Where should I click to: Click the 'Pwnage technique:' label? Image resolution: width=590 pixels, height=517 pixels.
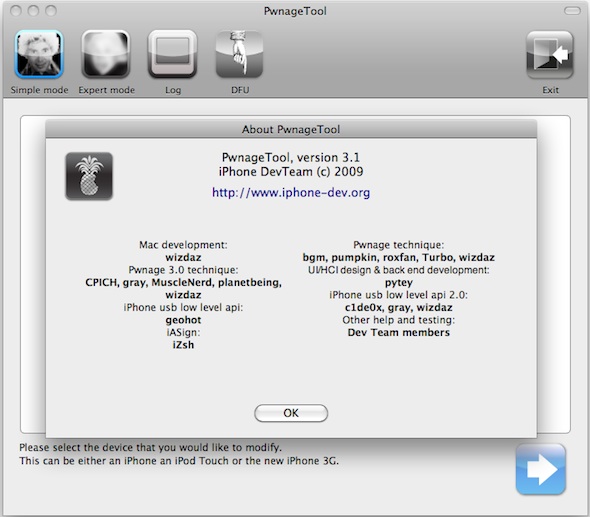pos(398,245)
